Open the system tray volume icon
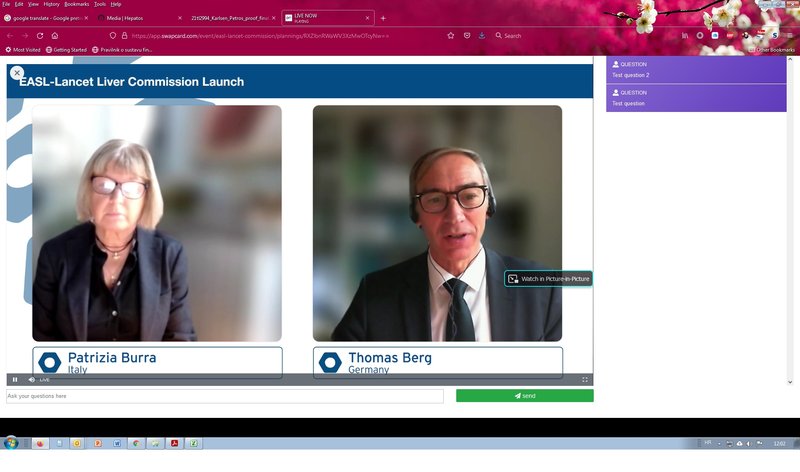The width and height of the screenshot is (800, 472). point(748,443)
